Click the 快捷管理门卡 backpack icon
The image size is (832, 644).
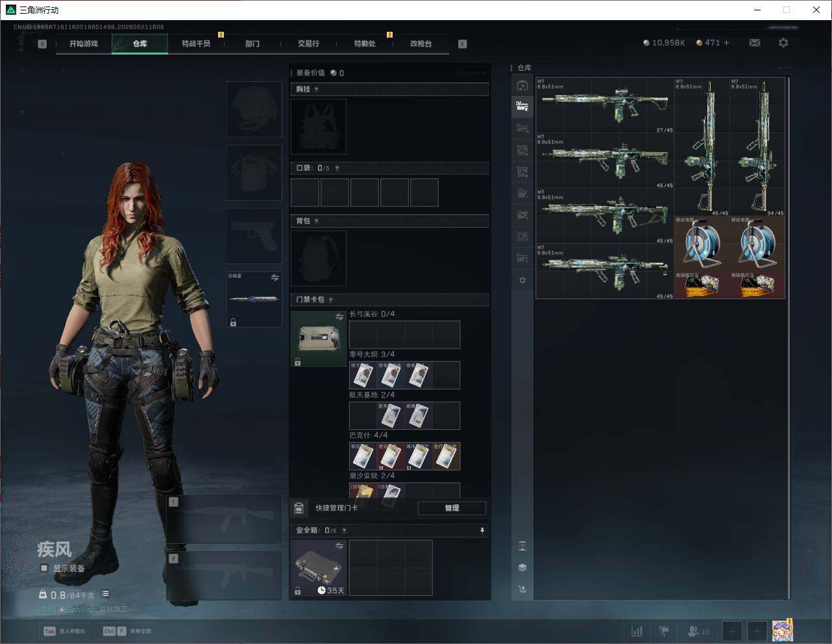pyautogui.click(x=299, y=508)
